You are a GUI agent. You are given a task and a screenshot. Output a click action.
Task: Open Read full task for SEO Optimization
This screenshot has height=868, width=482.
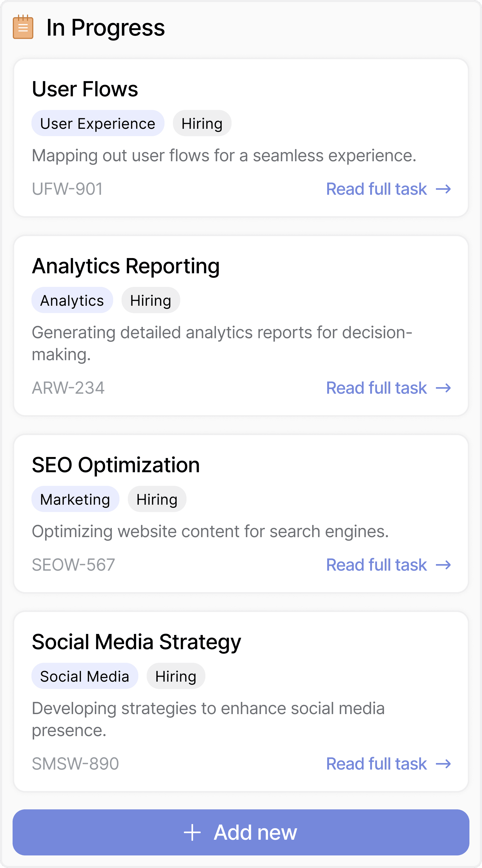click(x=376, y=565)
